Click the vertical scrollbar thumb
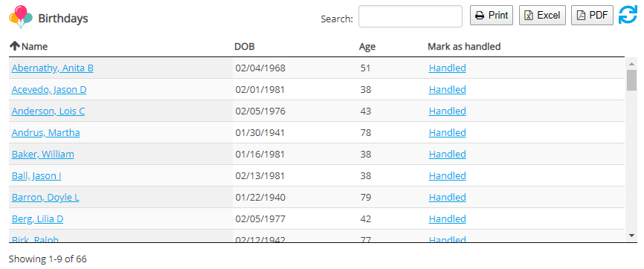The height and width of the screenshot is (269, 644). coord(631,80)
